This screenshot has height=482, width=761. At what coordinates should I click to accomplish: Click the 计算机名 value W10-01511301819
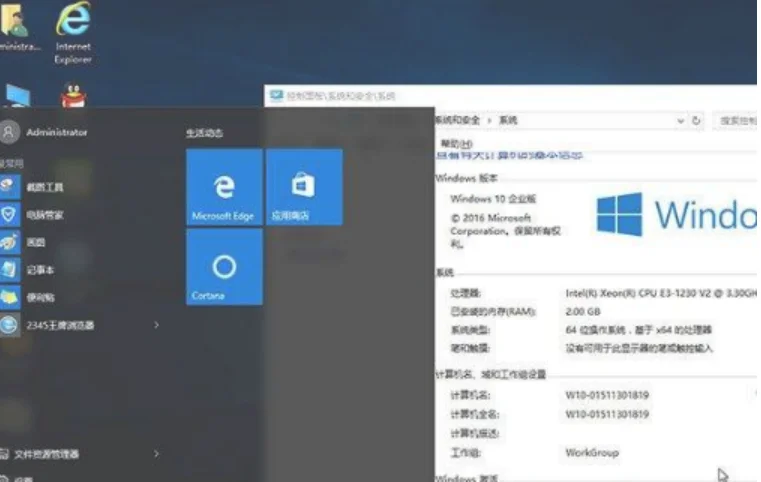tap(607, 395)
